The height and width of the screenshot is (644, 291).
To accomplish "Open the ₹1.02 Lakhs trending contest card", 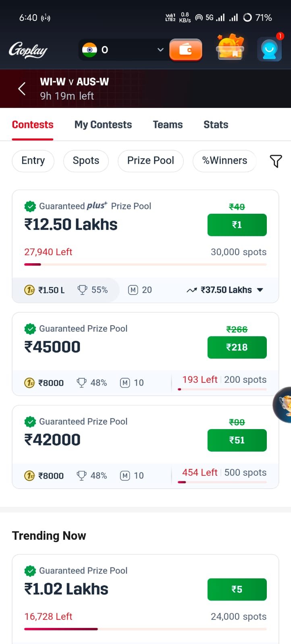I will (x=101, y=589).
